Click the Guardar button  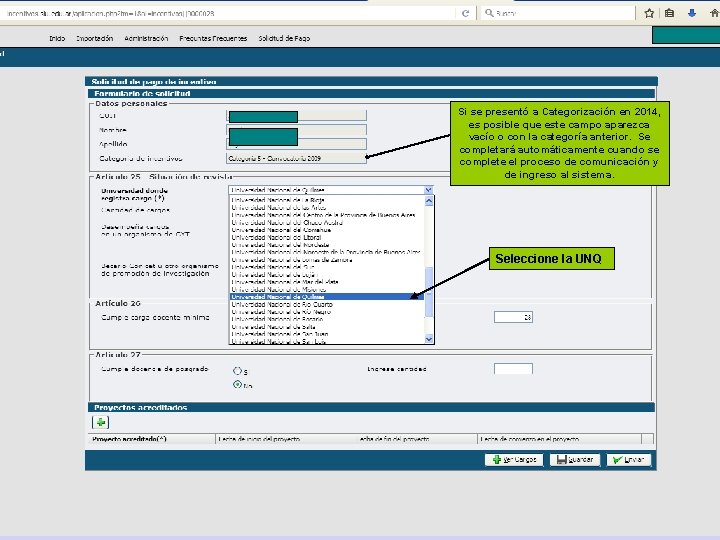coord(575,460)
